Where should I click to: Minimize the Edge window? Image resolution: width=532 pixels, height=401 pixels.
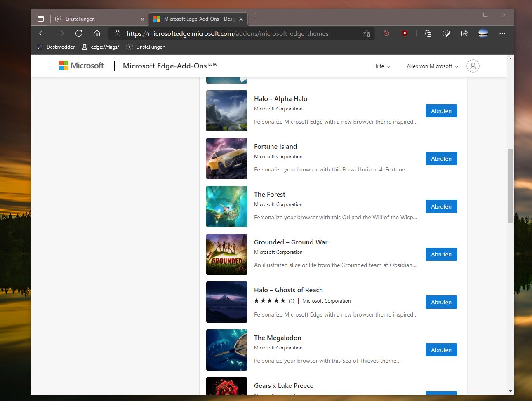coord(466,15)
